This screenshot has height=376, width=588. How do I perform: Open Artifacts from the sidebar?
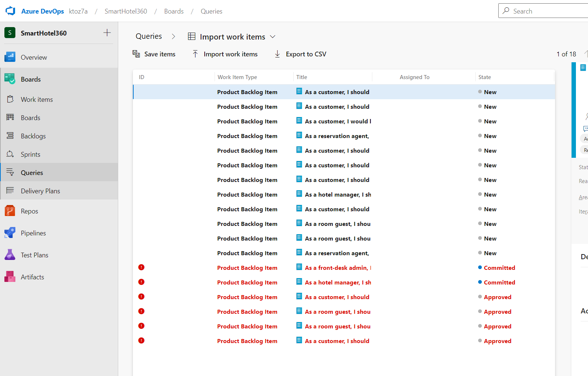click(x=32, y=277)
